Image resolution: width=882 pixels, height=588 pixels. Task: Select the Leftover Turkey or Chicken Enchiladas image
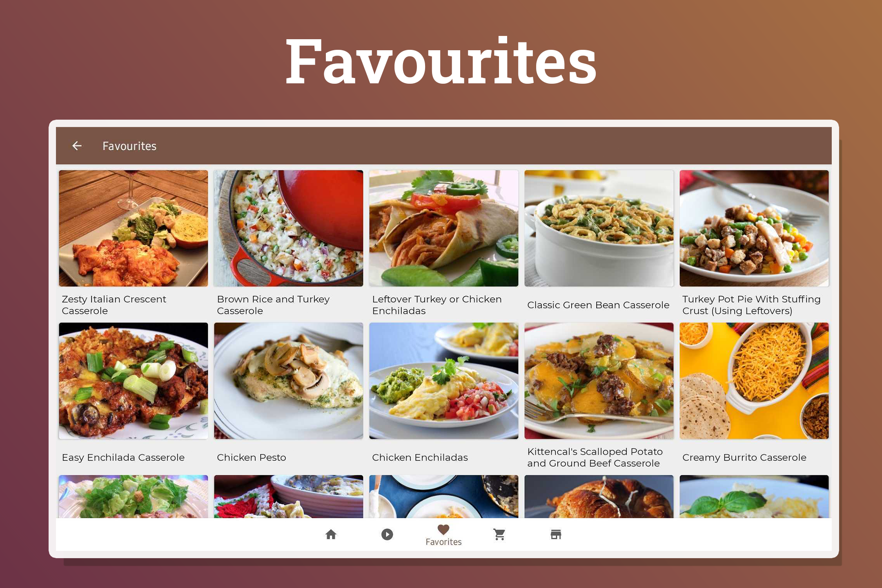[444, 228]
